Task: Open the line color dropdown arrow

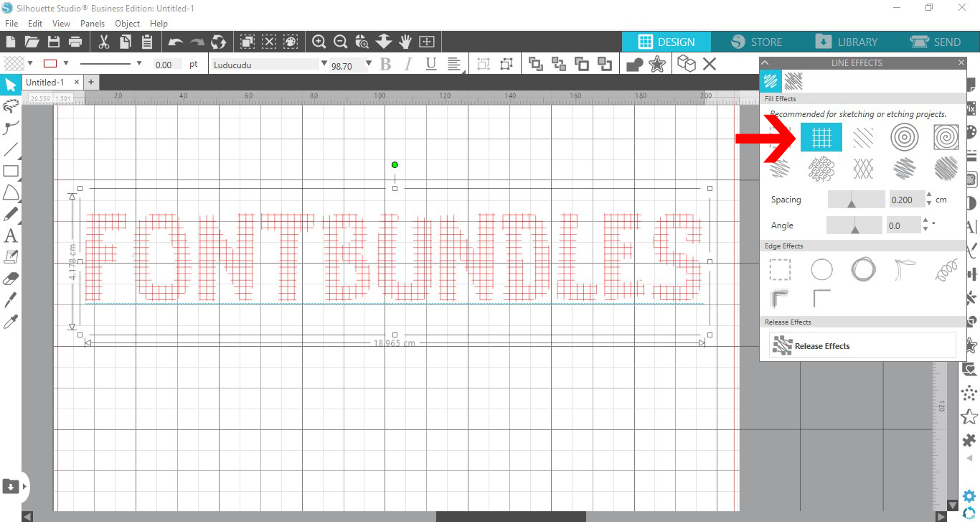Action: (x=66, y=63)
